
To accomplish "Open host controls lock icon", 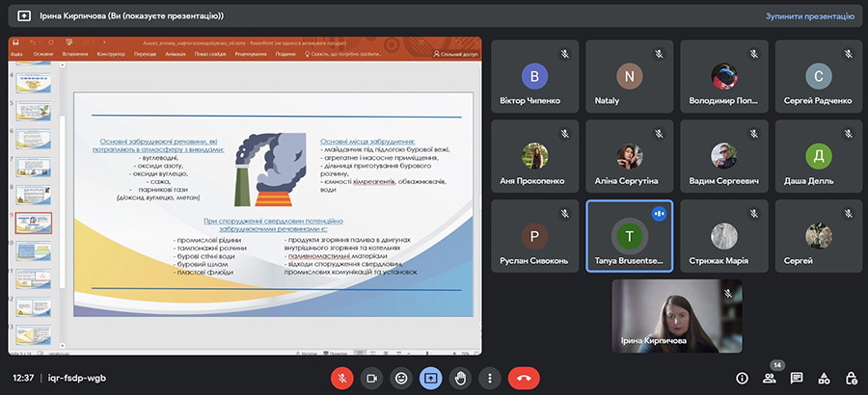I will click(851, 378).
